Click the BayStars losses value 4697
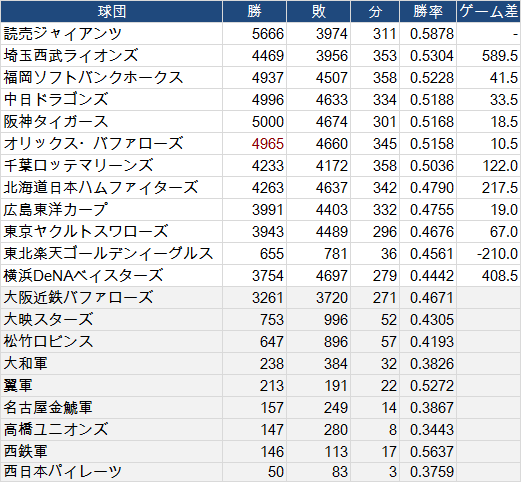The width and height of the screenshot is (521, 482). tap(332, 276)
